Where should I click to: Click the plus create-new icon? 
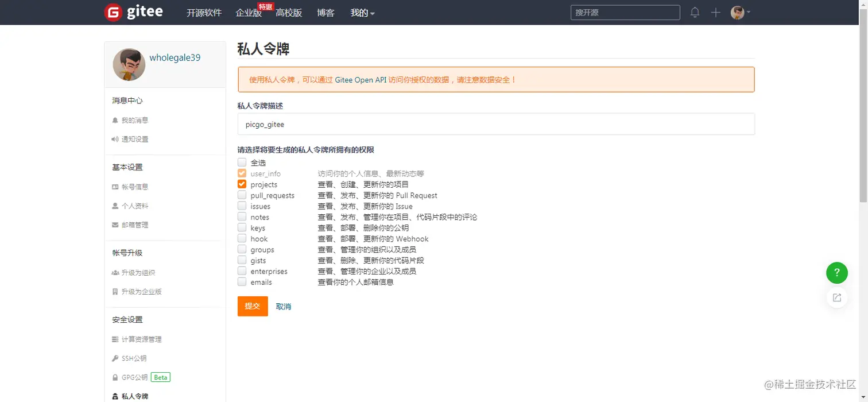(x=715, y=12)
